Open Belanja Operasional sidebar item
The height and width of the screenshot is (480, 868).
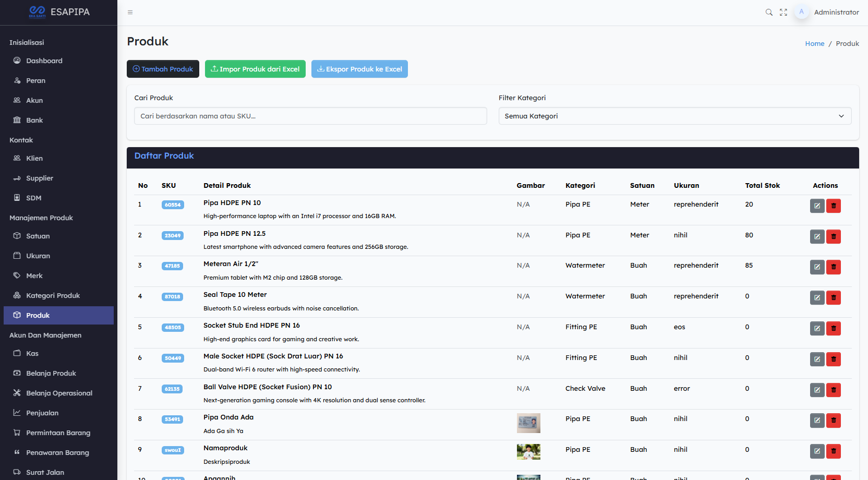59,393
